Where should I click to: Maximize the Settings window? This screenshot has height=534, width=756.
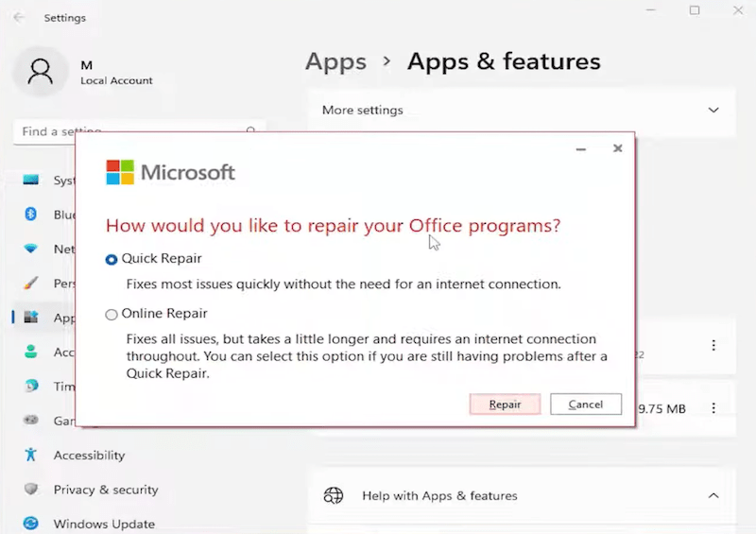(695, 10)
